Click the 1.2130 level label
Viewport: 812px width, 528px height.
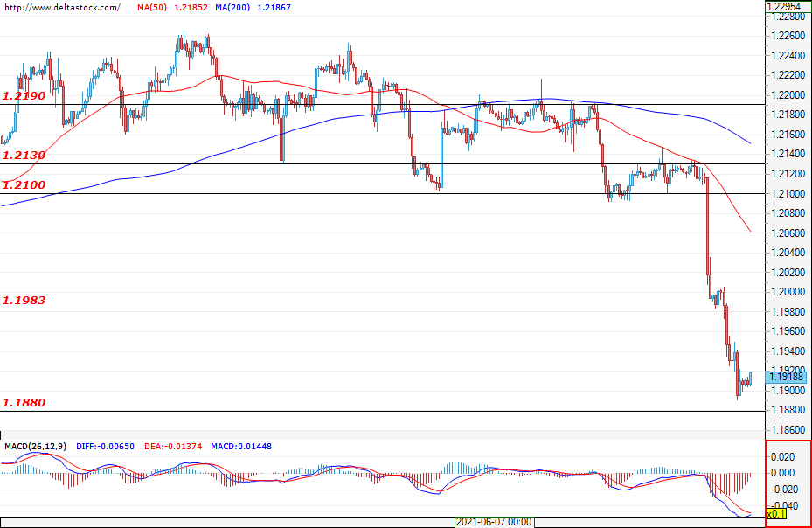coord(24,156)
